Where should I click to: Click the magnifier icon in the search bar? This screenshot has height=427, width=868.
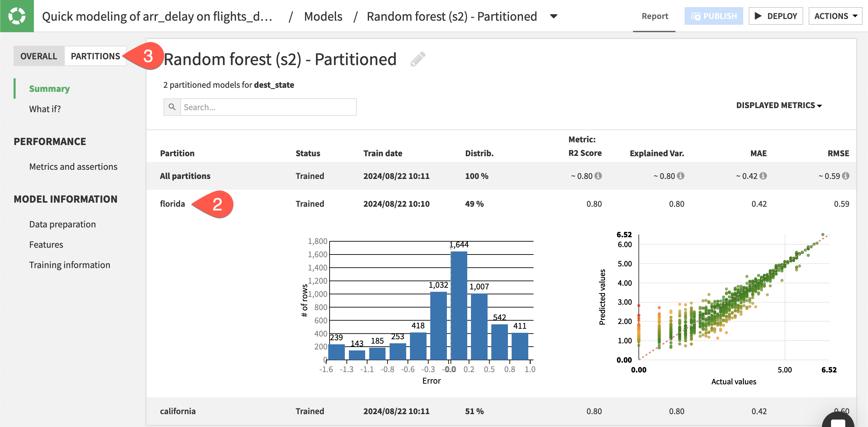(x=172, y=107)
